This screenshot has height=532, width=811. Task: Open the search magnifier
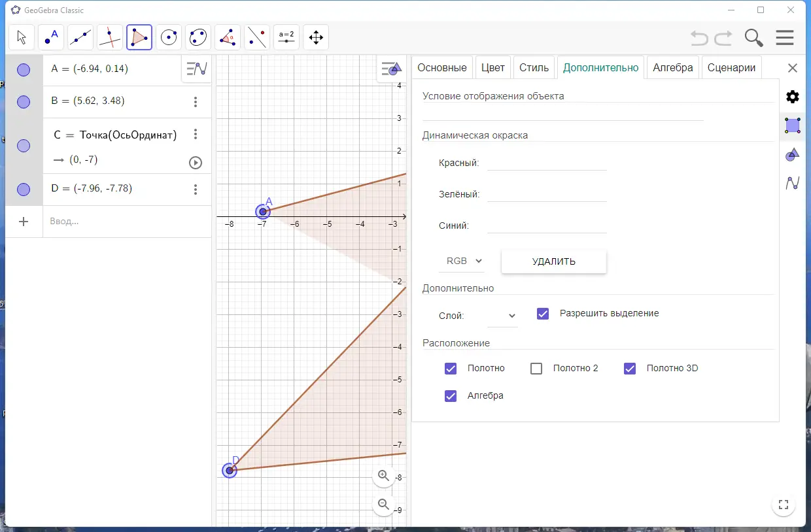(x=754, y=38)
